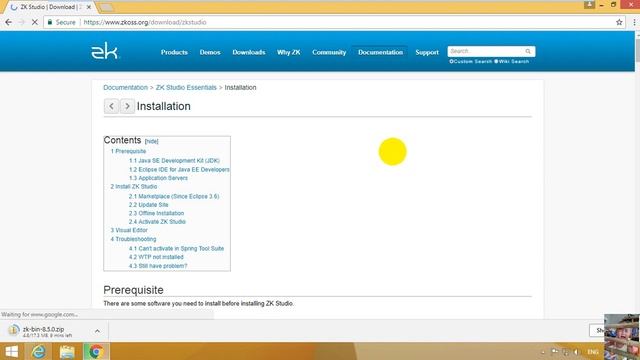Image resolution: width=640 pixels, height=360 pixels.
Task: Hide the Contents table
Action: (x=151, y=141)
